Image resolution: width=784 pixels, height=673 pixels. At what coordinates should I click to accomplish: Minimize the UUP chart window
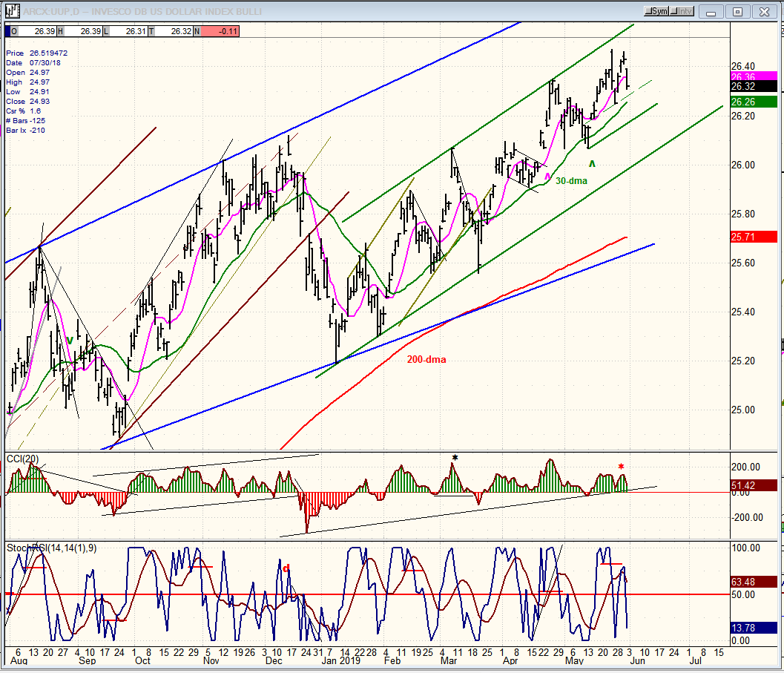click(x=711, y=12)
